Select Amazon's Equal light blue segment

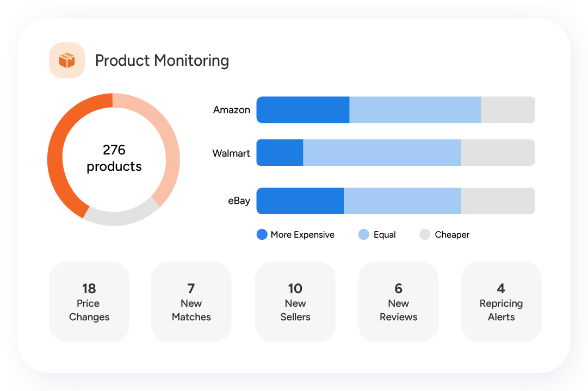(x=415, y=110)
